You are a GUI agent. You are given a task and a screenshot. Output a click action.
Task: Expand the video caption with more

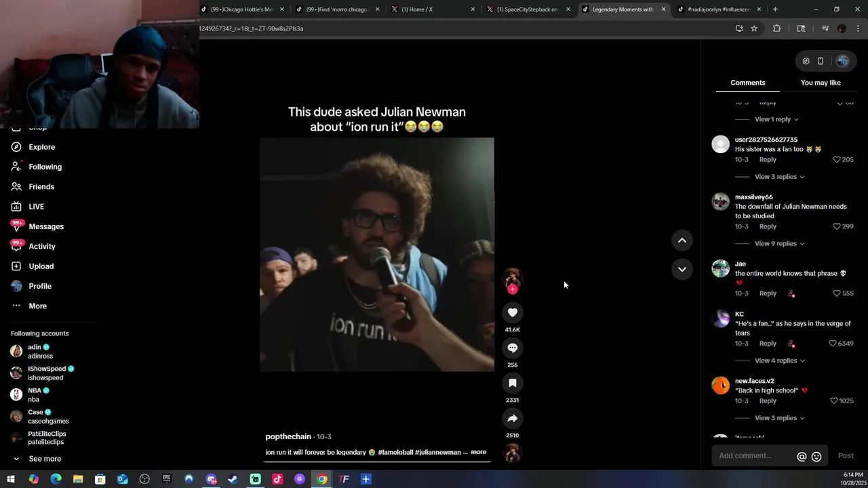tap(478, 452)
